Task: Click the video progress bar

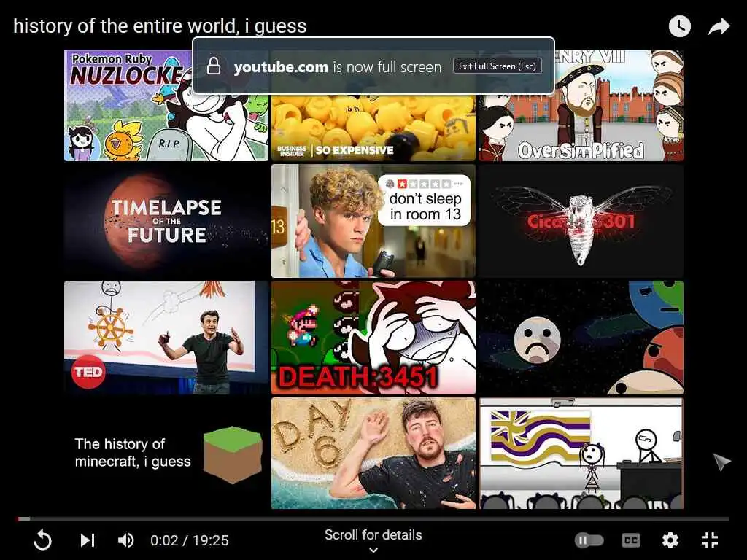Action: (x=373, y=518)
